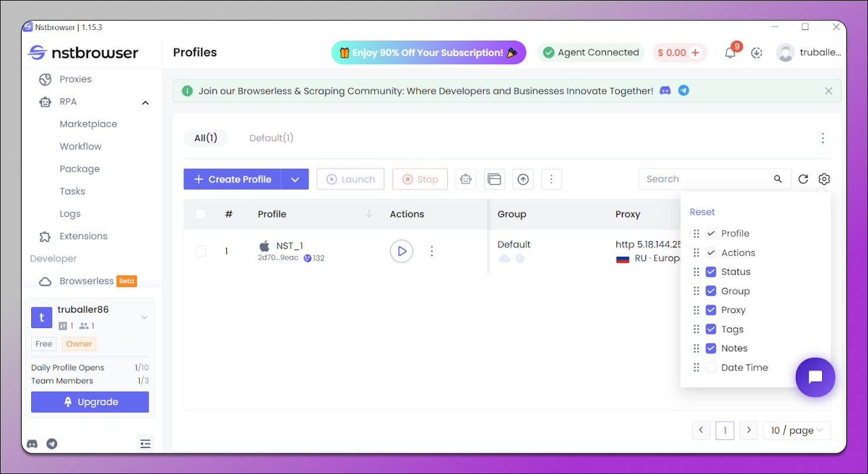The width and height of the screenshot is (868, 474).
Task: Uncheck the Notes column checkbox
Action: pyautogui.click(x=711, y=348)
